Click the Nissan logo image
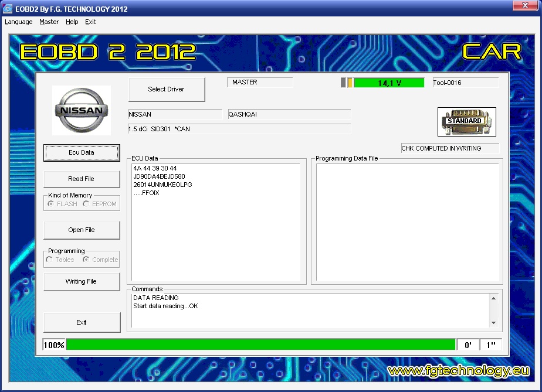The image size is (542, 392). click(x=82, y=110)
